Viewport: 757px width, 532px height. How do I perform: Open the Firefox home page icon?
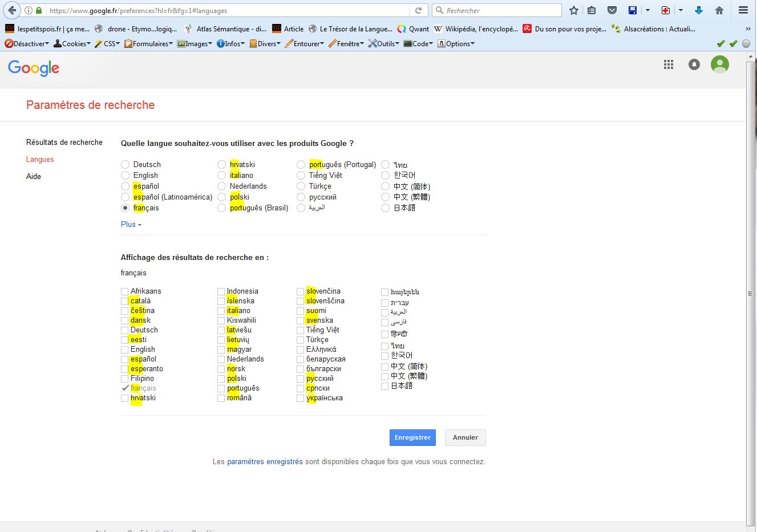[x=719, y=10]
